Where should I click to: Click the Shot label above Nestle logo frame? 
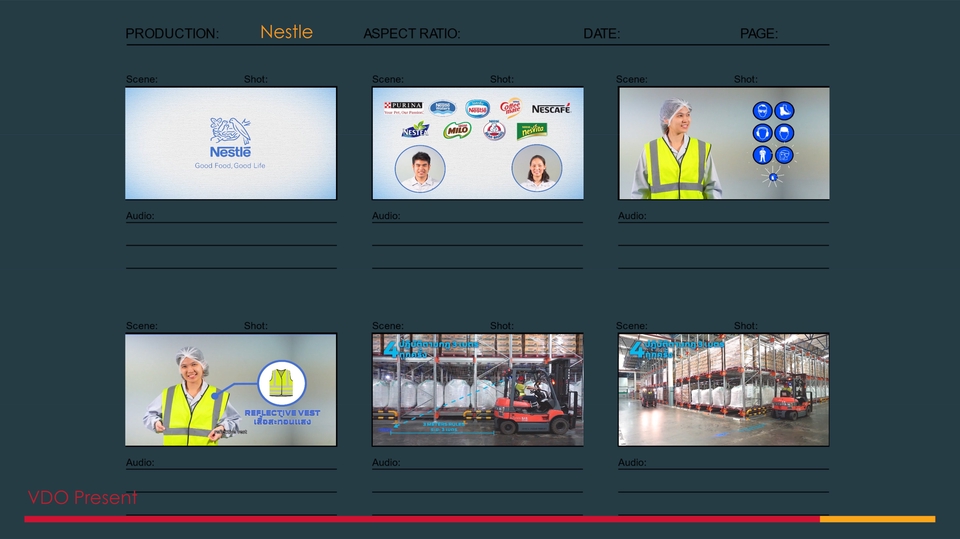tap(255, 79)
